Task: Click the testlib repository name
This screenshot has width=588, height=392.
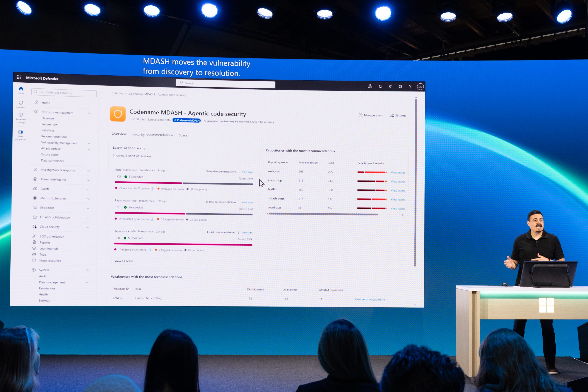Action: coord(272,189)
